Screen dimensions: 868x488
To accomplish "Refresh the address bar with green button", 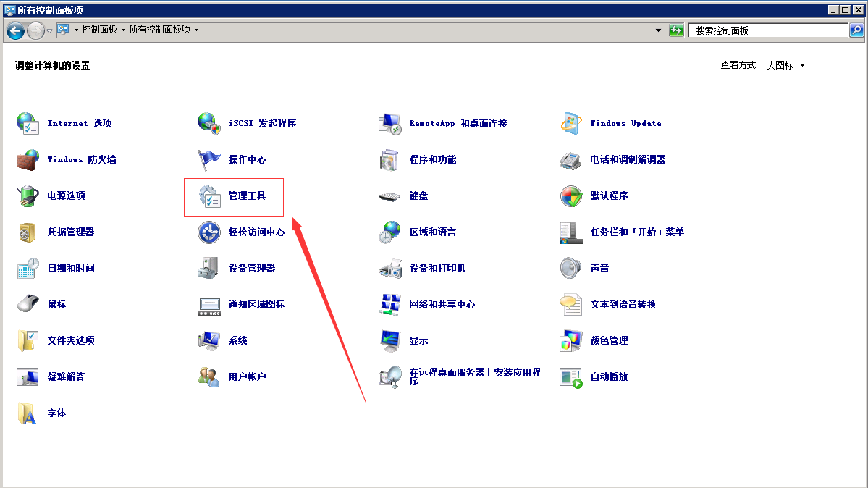I will tap(676, 30).
